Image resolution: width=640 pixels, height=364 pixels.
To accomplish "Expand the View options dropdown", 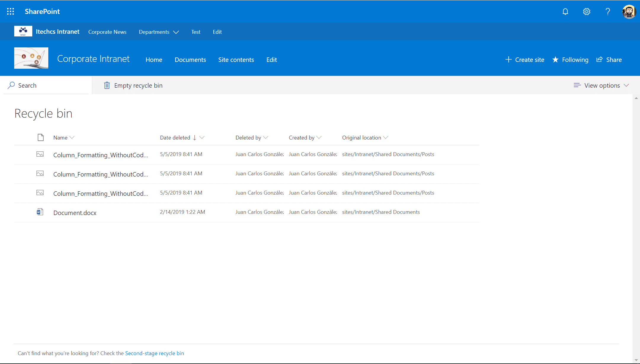I will pos(601,85).
